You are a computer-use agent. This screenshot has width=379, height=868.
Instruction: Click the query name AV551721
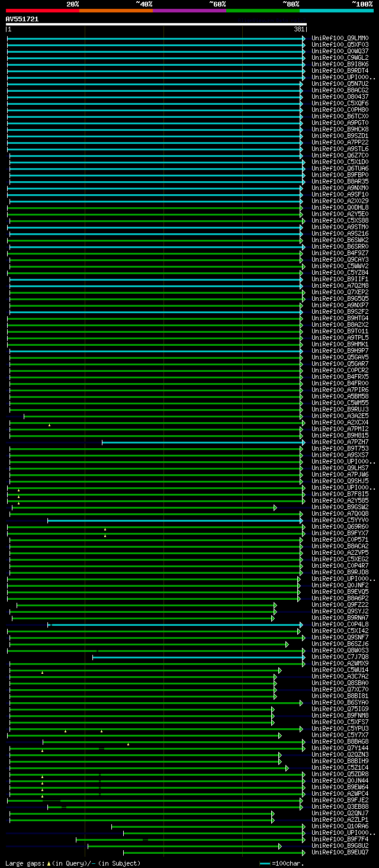[x=22, y=19]
